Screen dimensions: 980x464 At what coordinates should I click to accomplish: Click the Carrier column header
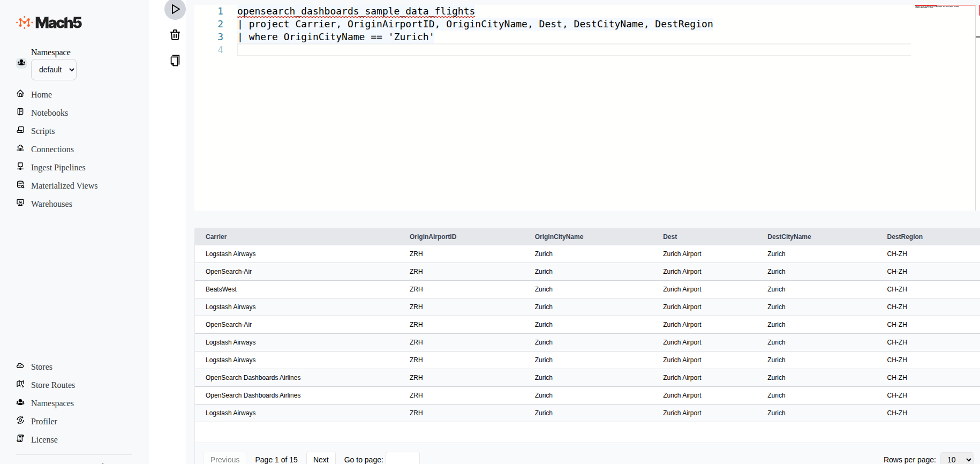216,237
